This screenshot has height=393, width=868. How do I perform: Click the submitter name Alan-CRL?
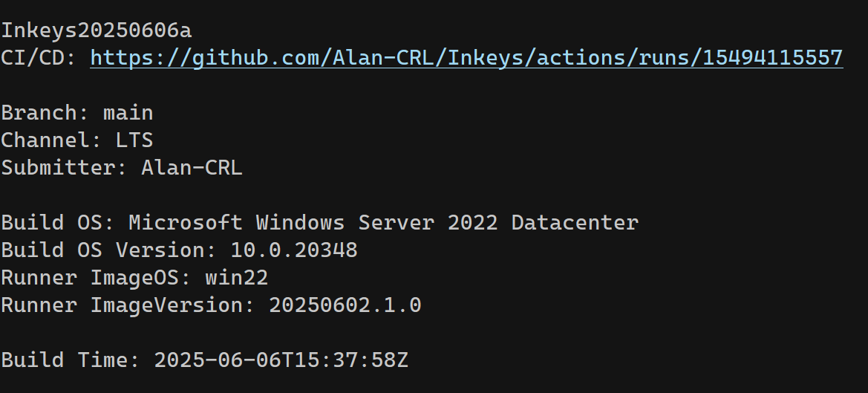[x=192, y=168]
